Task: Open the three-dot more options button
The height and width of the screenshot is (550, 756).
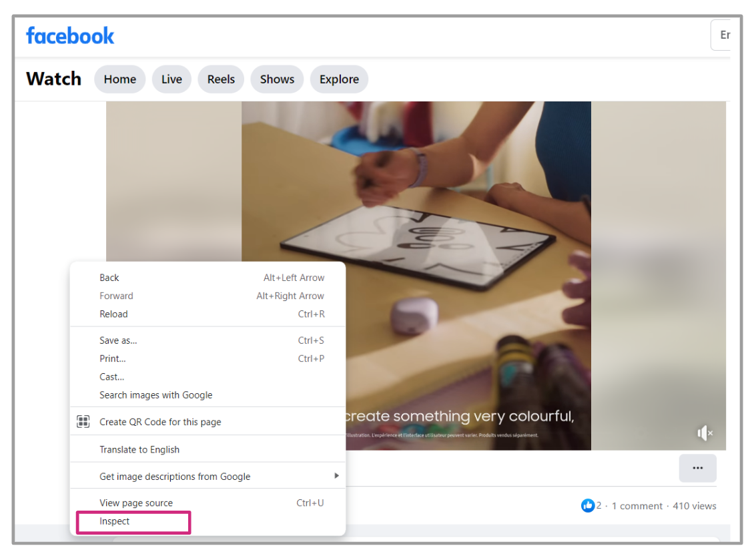Action: point(697,468)
